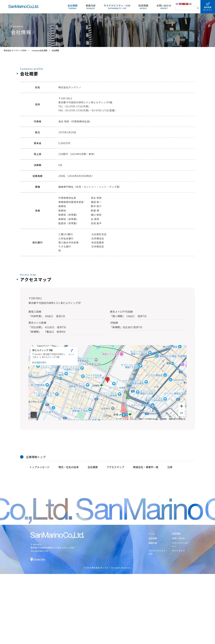
Task: Click the ローソン 内幸町一丁目店 map marker
Action: click(114, 384)
